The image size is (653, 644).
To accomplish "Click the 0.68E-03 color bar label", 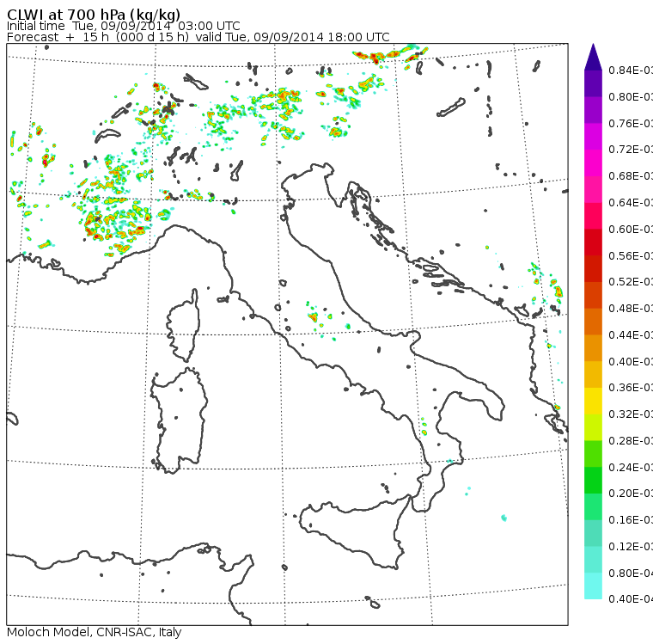I will (x=631, y=176).
